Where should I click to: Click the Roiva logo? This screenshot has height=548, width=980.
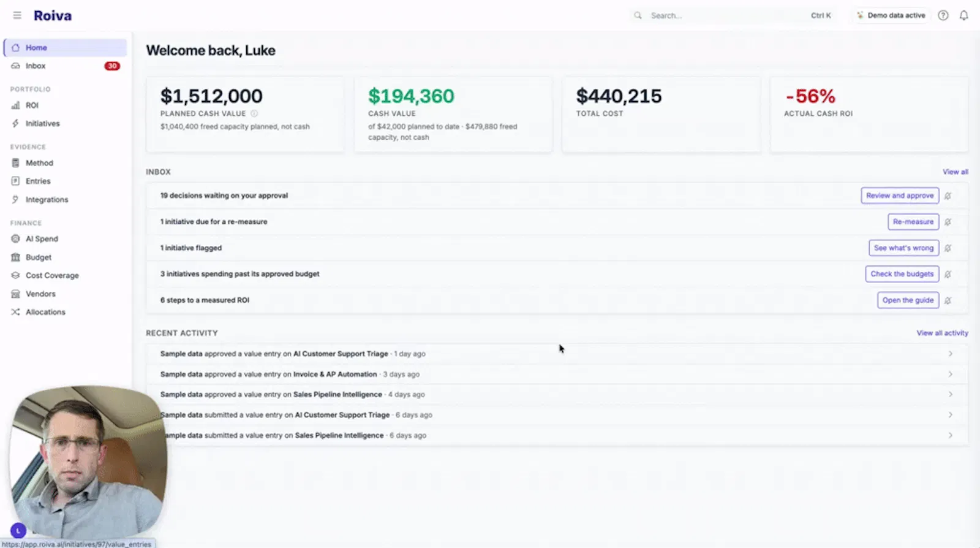pyautogui.click(x=53, y=15)
